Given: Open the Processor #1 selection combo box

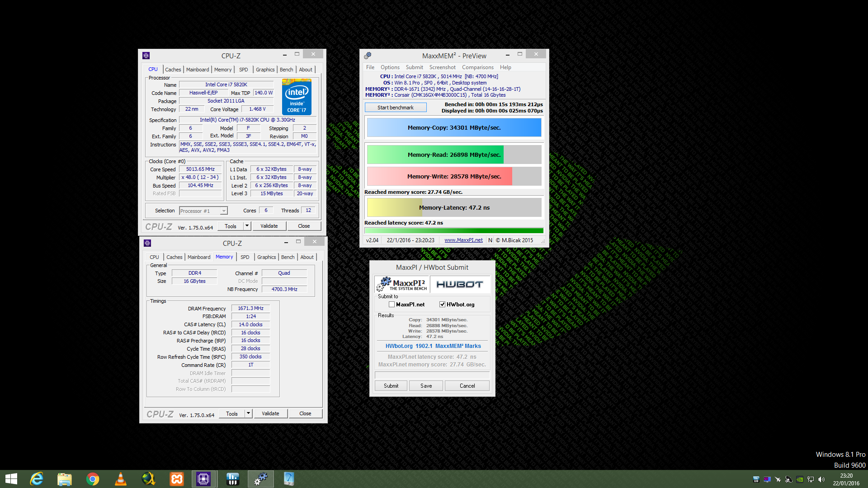Looking at the screenshot, I should [203, 211].
